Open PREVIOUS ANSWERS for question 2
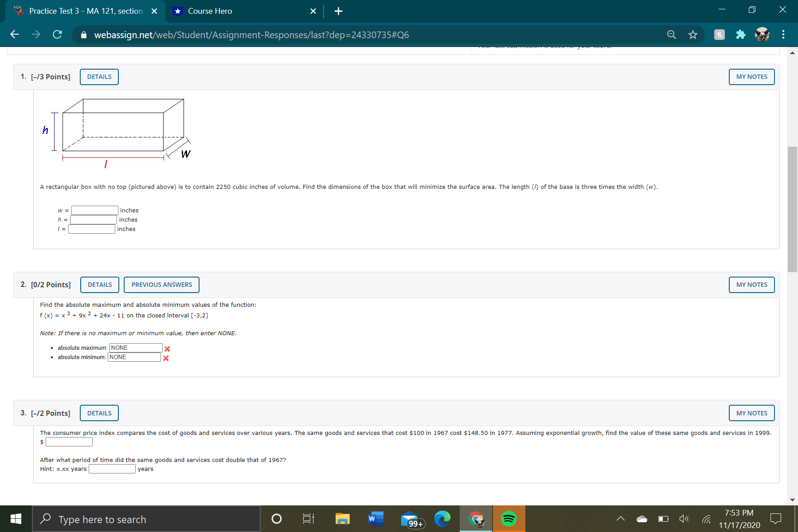 (x=161, y=284)
